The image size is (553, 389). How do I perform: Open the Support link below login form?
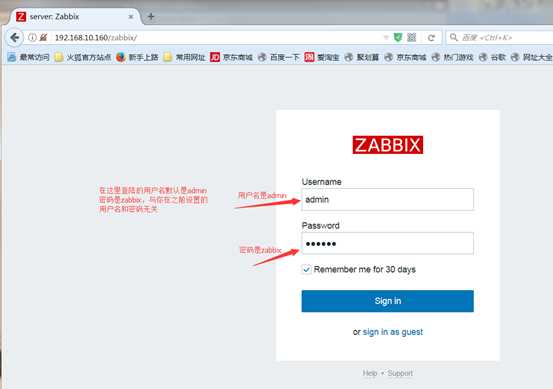400,373
